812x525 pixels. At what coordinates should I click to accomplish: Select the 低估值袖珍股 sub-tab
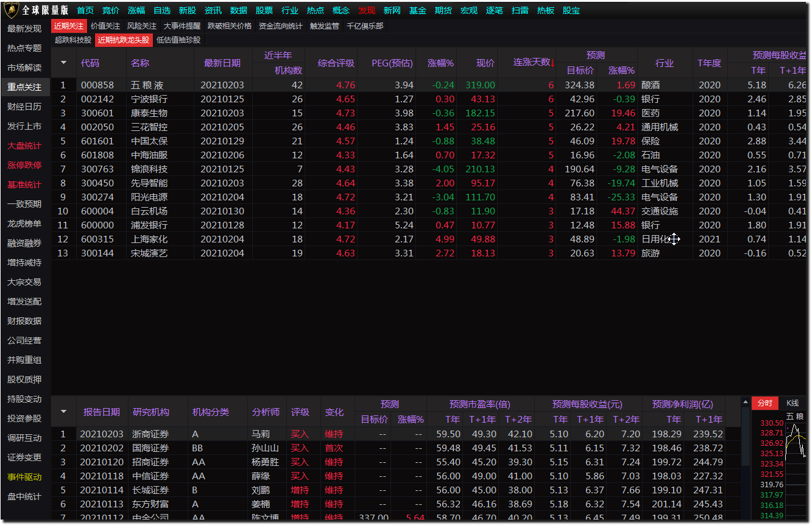tap(178, 40)
